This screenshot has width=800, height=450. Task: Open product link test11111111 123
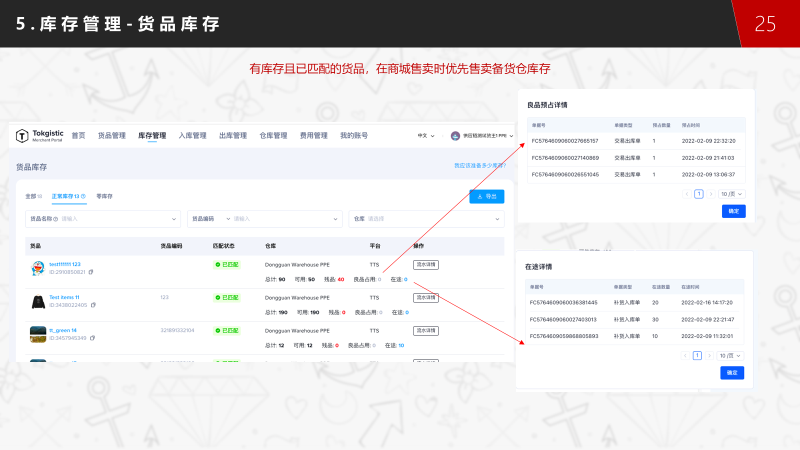(x=65, y=264)
